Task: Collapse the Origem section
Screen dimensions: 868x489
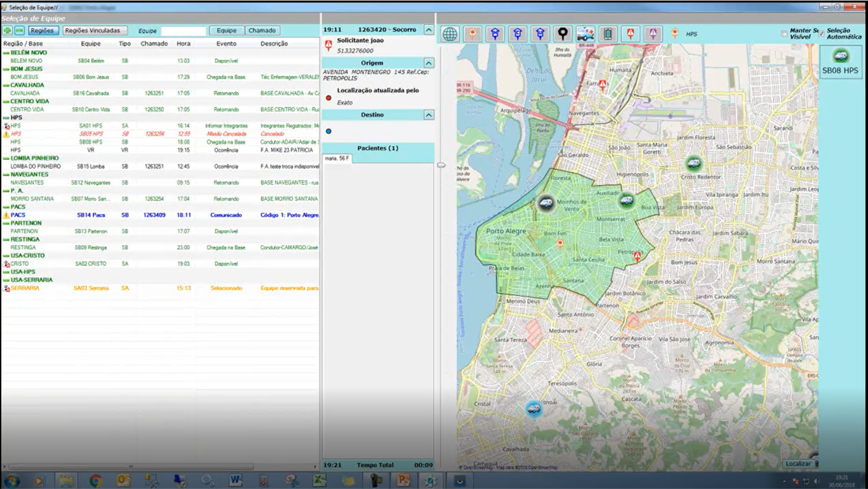Action: tap(429, 63)
